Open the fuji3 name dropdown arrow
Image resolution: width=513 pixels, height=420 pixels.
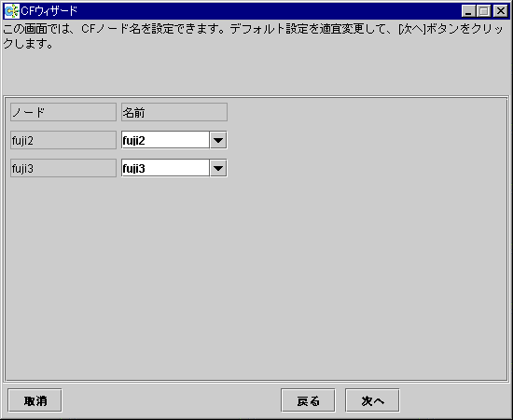tap(218, 168)
